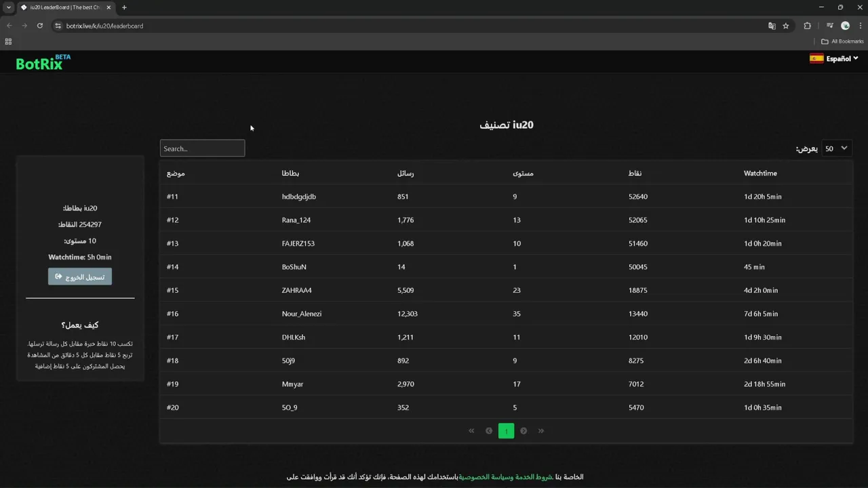868x488 pixels.
Task: Open a new browser tab
Action: point(124,7)
